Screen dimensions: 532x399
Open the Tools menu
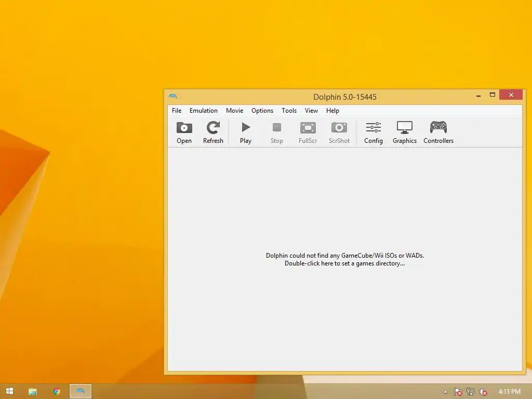click(x=289, y=111)
